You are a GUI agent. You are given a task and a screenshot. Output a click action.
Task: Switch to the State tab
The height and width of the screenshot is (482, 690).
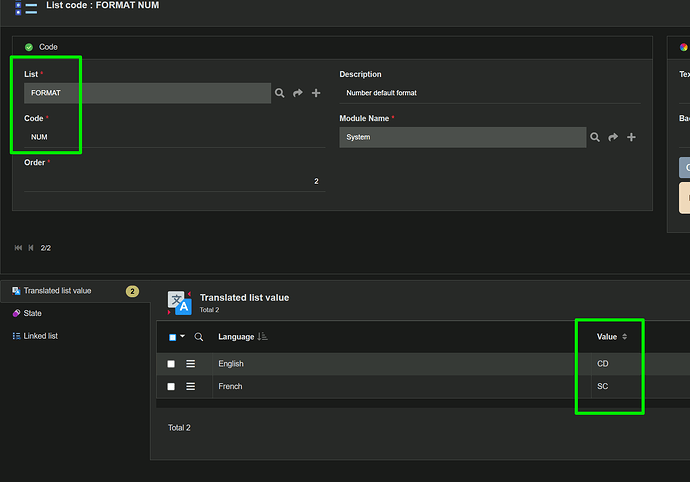(33, 313)
